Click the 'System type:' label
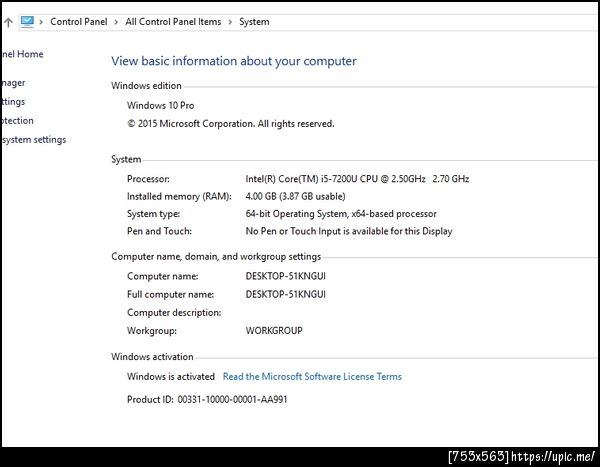The image size is (600, 467). (x=153, y=214)
